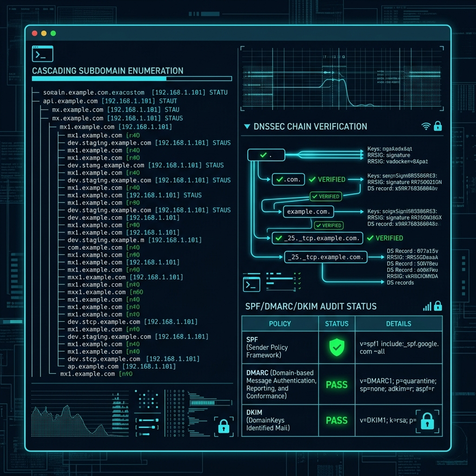
Task: Click the terminal icon below the DNSSEC chain diagram
Action: (251, 284)
